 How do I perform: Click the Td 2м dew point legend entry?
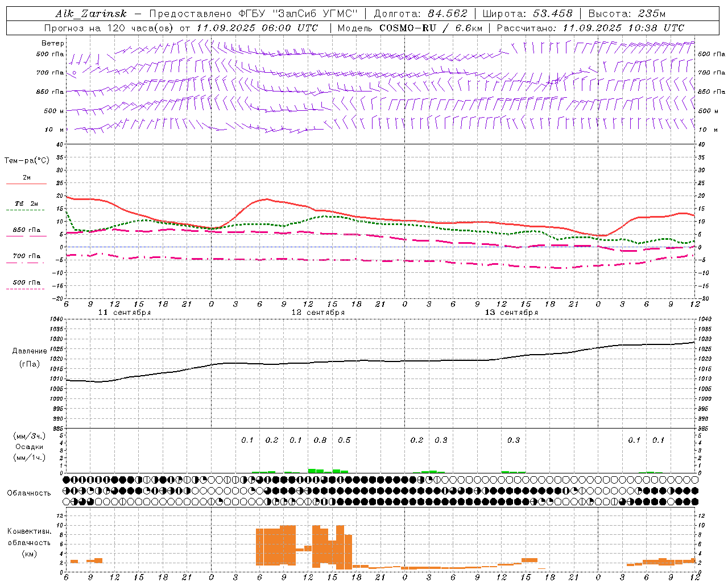(26, 203)
